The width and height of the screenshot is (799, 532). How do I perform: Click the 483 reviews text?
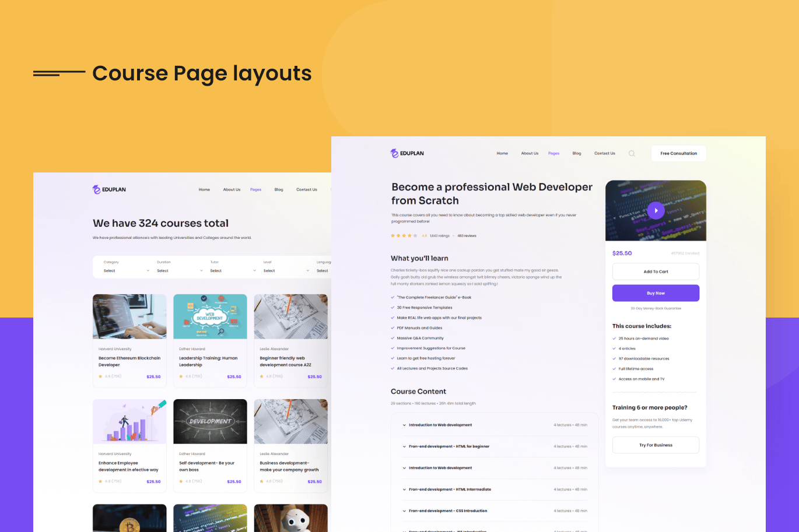point(467,236)
